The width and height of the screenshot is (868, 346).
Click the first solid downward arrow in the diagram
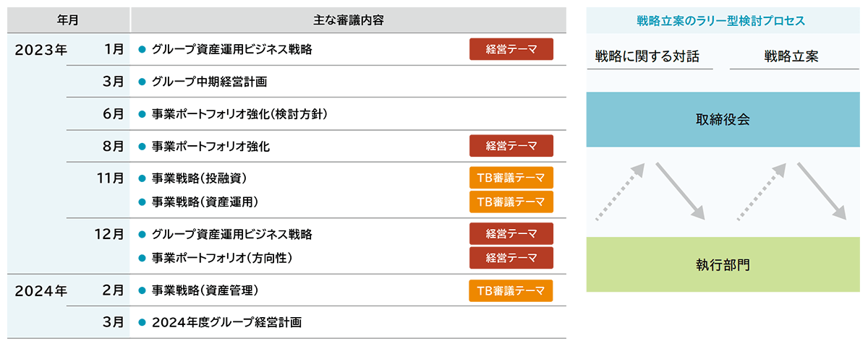681,191
